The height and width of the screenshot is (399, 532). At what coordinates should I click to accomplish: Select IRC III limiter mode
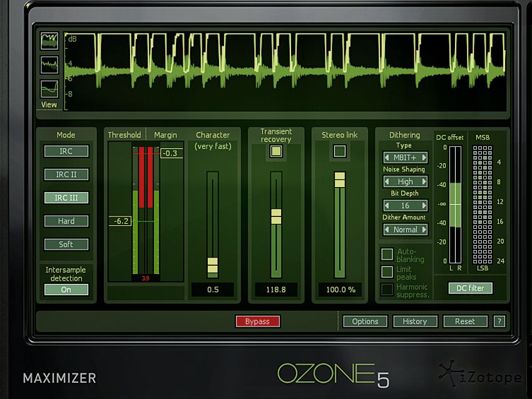(66, 198)
